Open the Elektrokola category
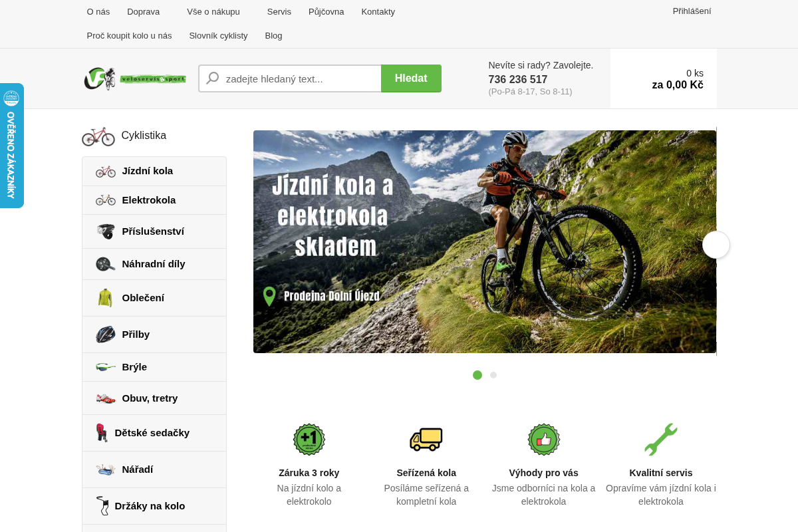Image resolution: width=798 pixels, height=532 pixels. click(x=154, y=200)
